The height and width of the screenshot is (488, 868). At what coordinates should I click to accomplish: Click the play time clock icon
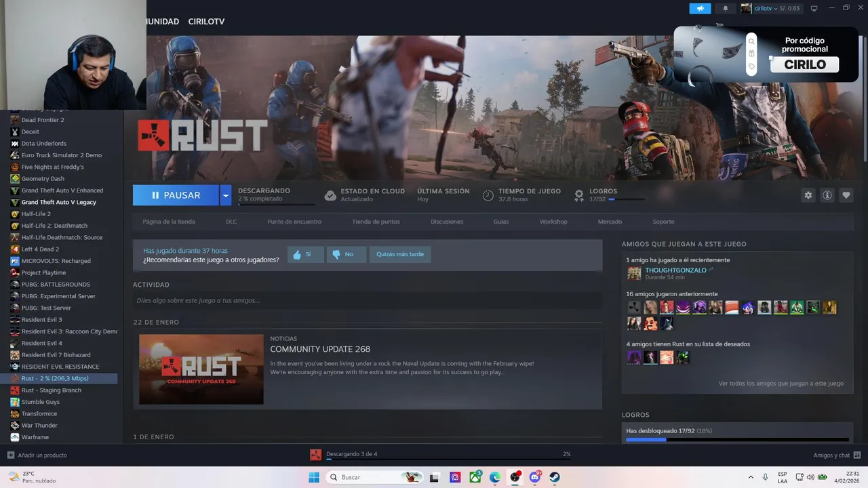pyautogui.click(x=488, y=195)
